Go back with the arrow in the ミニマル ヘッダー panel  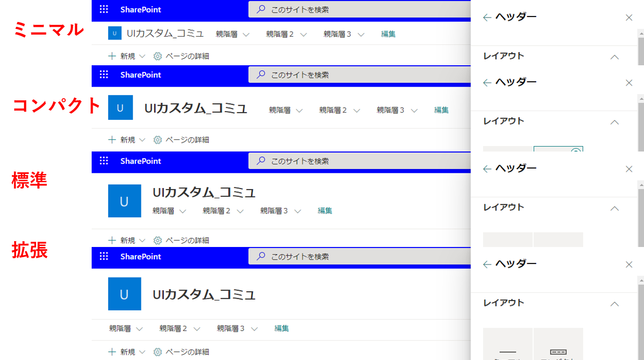click(x=487, y=18)
